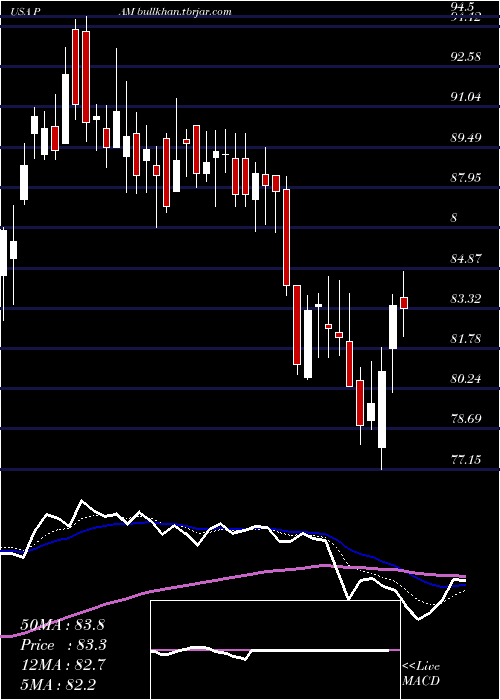Click the 87.95 price axis label
The image size is (500, 700).
(x=466, y=178)
